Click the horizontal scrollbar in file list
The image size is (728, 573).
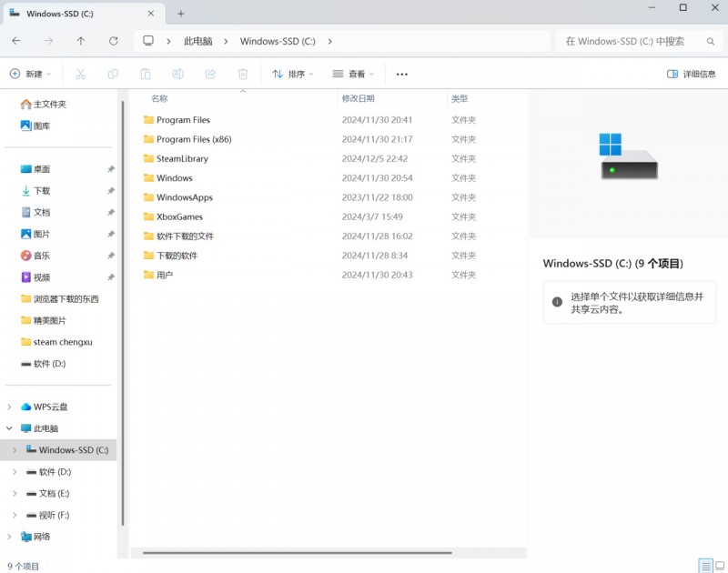click(x=298, y=553)
